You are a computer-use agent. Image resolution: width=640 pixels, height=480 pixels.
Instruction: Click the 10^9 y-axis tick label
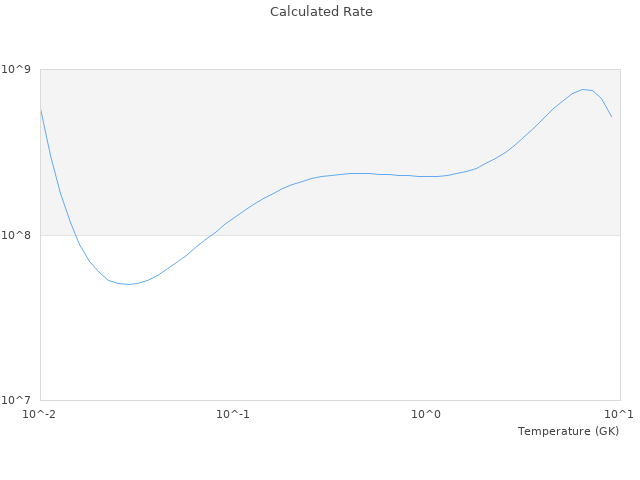point(19,69)
